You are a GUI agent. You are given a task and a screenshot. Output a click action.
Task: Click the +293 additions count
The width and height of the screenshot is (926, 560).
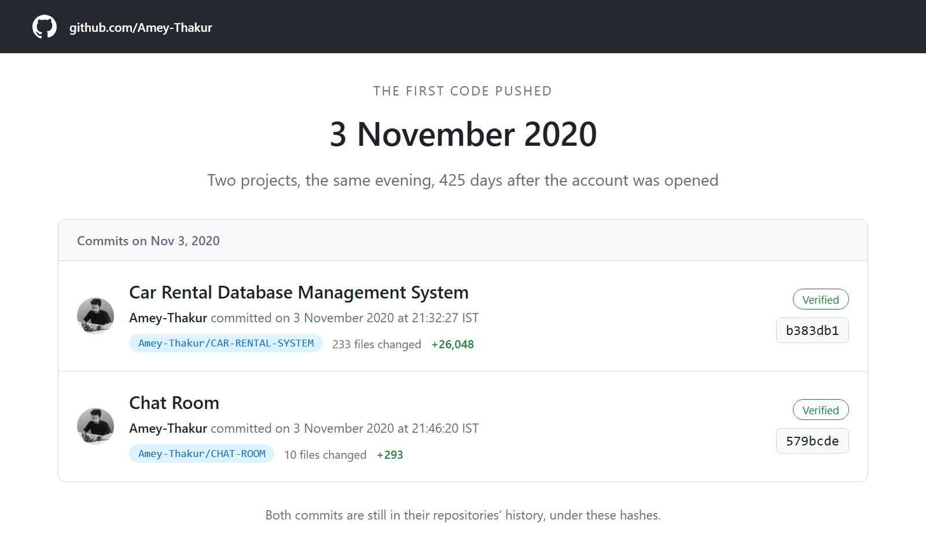(390, 455)
